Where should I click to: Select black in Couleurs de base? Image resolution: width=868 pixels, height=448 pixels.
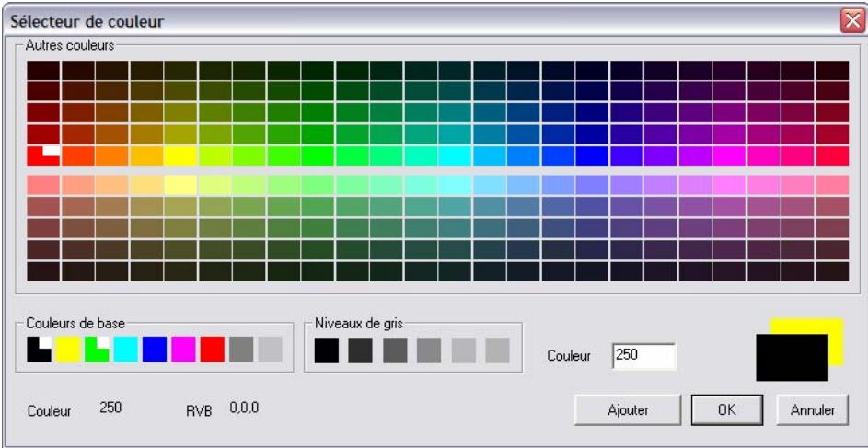(40, 350)
